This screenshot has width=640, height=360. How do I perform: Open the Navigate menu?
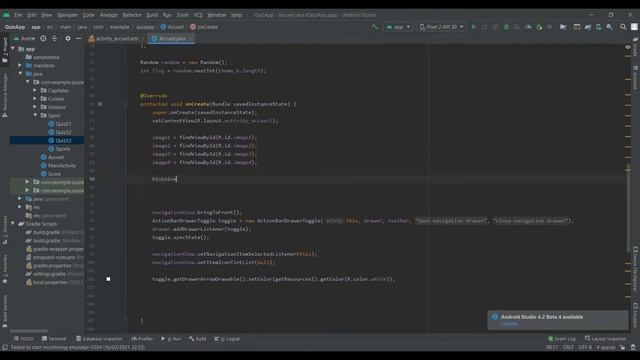coord(67,15)
